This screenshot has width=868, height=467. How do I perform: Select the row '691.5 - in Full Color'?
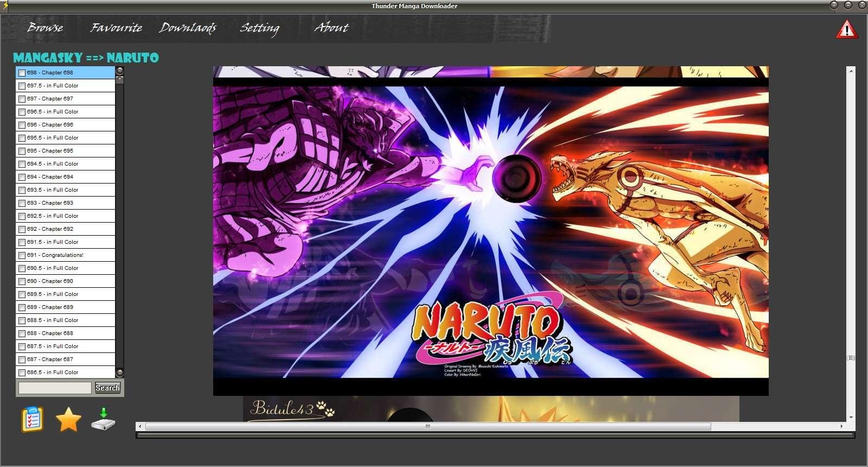coord(66,242)
